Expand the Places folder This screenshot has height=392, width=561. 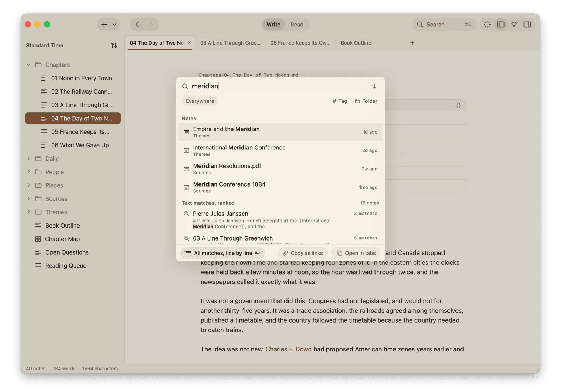[29, 185]
